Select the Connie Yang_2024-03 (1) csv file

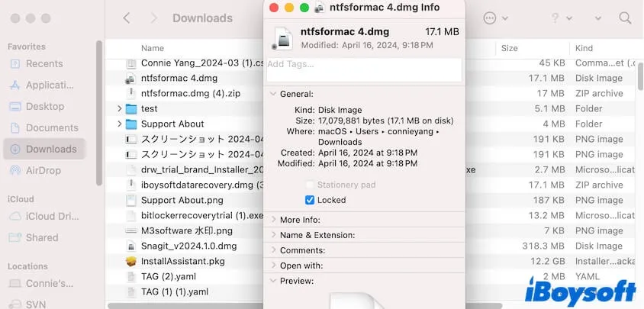point(201,63)
